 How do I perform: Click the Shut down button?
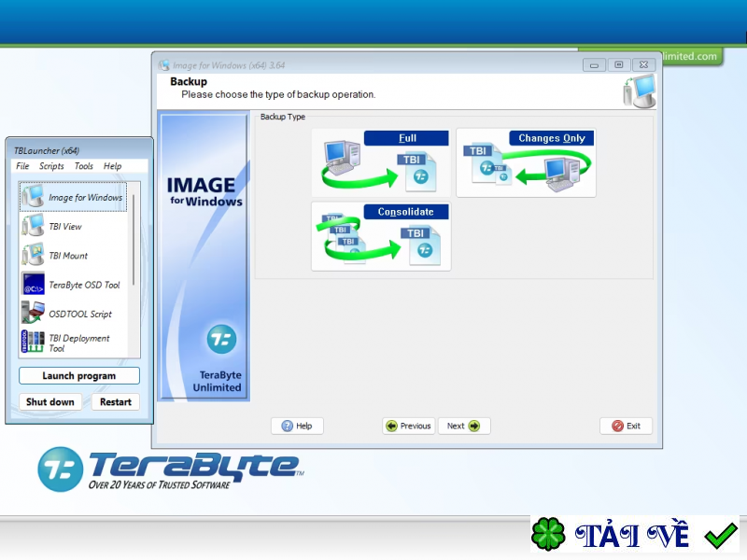click(x=50, y=401)
